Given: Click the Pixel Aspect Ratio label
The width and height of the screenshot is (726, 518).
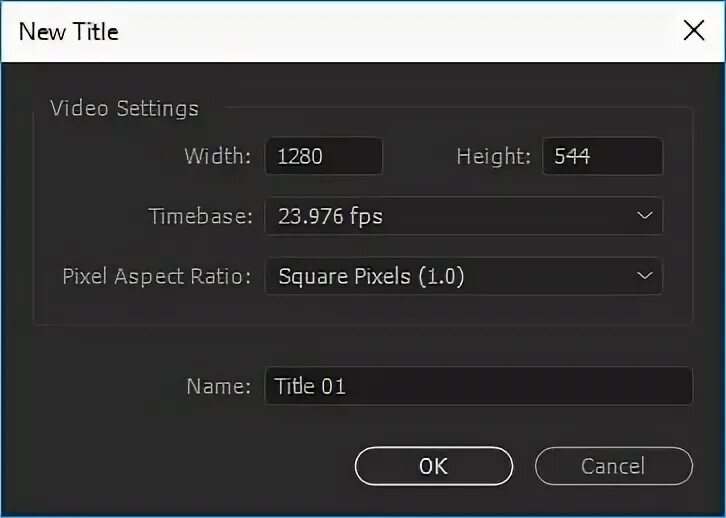Looking at the screenshot, I should click(156, 276).
